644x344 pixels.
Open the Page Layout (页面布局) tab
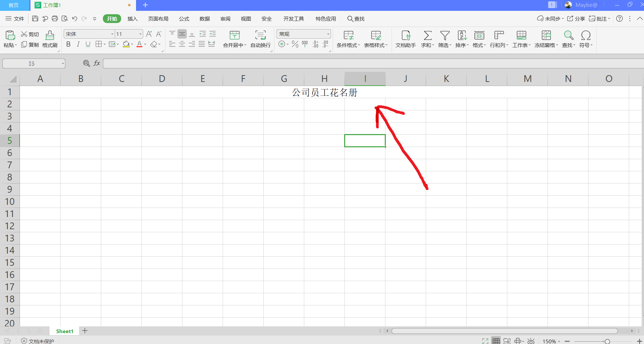(x=158, y=19)
